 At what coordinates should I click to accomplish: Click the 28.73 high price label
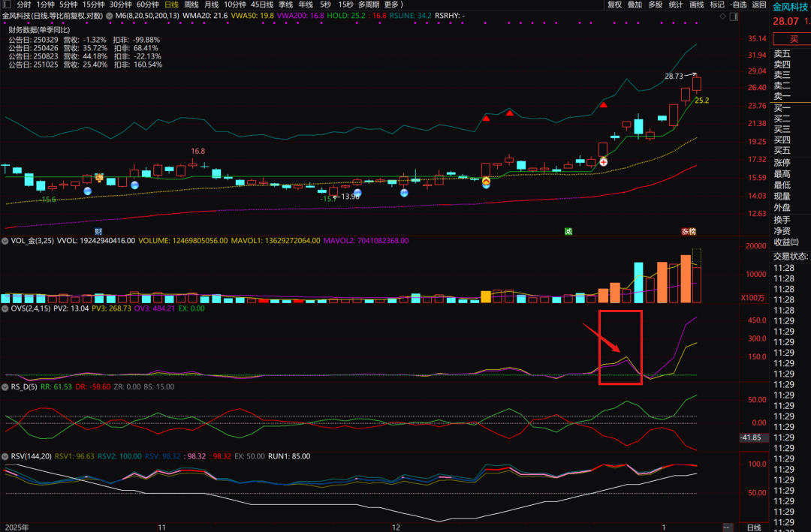tap(674, 76)
